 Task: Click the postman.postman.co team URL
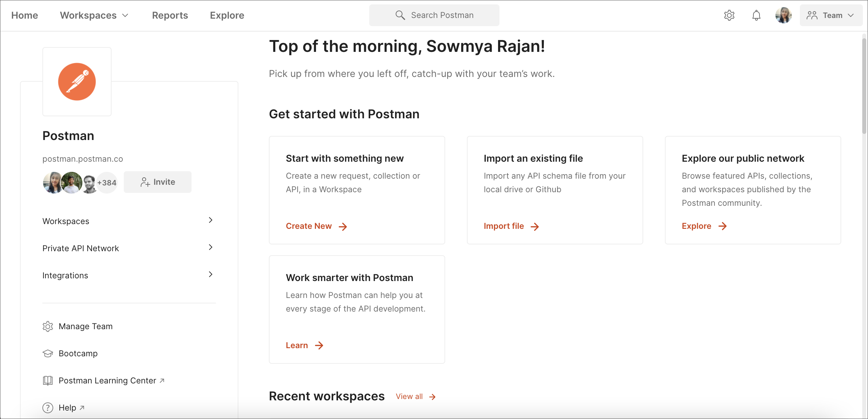point(83,159)
